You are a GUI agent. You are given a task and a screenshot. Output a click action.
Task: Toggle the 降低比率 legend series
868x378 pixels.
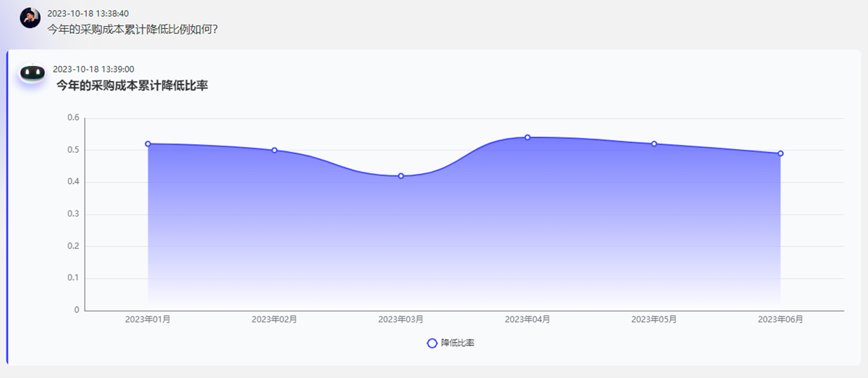(451, 343)
